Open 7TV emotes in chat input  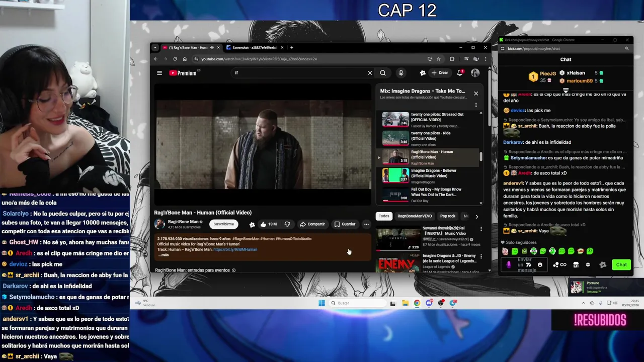pyautogui.click(x=529, y=265)
